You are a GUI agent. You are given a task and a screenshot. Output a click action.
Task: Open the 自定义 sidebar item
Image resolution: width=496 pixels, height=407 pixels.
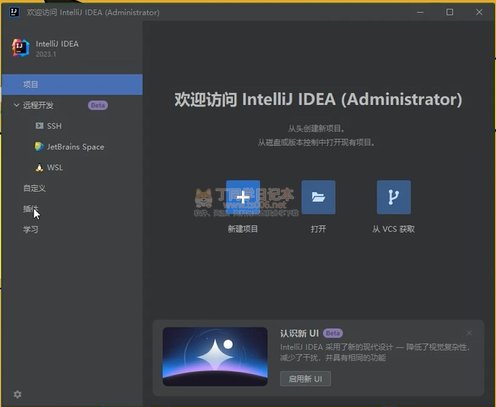point(34,188)
